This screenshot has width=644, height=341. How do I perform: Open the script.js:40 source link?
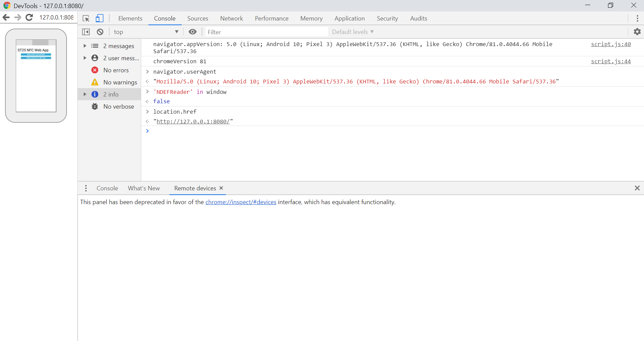(611, 44)
